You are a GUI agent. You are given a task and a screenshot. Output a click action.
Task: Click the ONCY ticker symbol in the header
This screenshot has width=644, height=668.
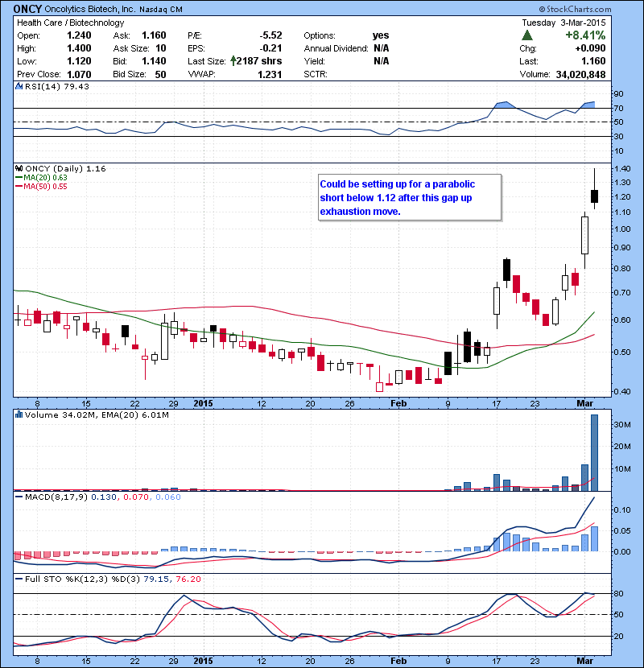pos(27,9)
